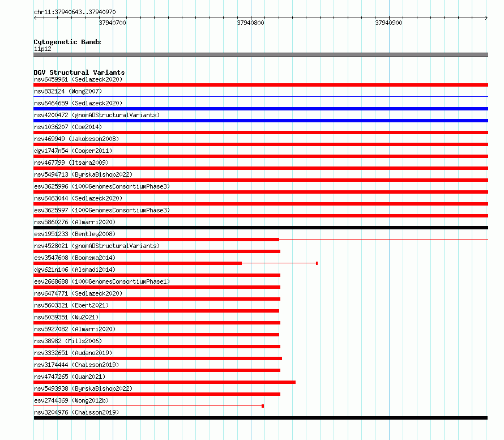Click chr11:37940643..37940970 region label

click(x=75, y=12)
